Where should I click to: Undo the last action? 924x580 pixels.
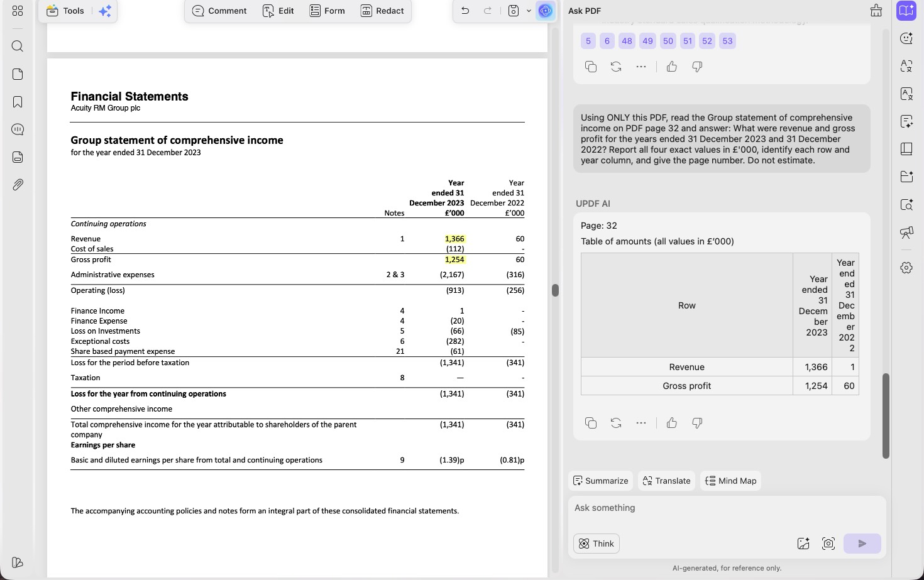pyautogui.click(x=465, y=11)
